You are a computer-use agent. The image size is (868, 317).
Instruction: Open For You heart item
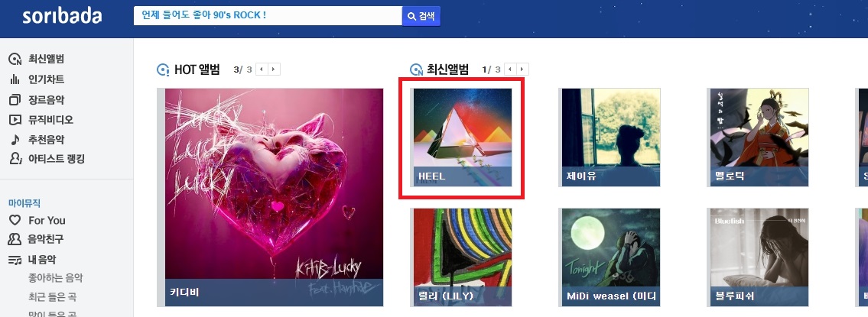(x=37, y=220)
